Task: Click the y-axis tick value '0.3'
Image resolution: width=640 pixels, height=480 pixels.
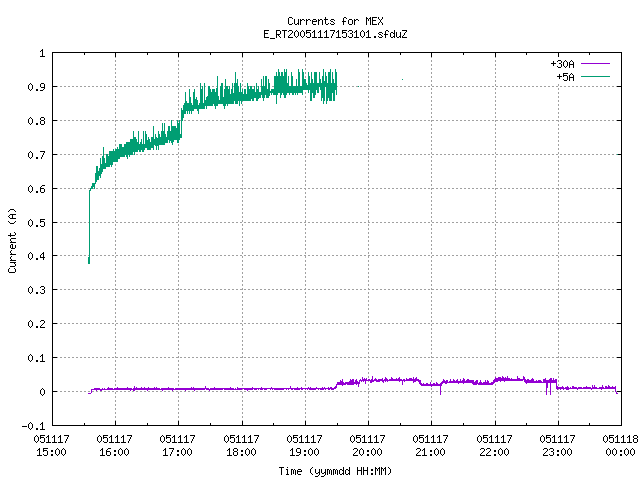Action: coord(37,290)
